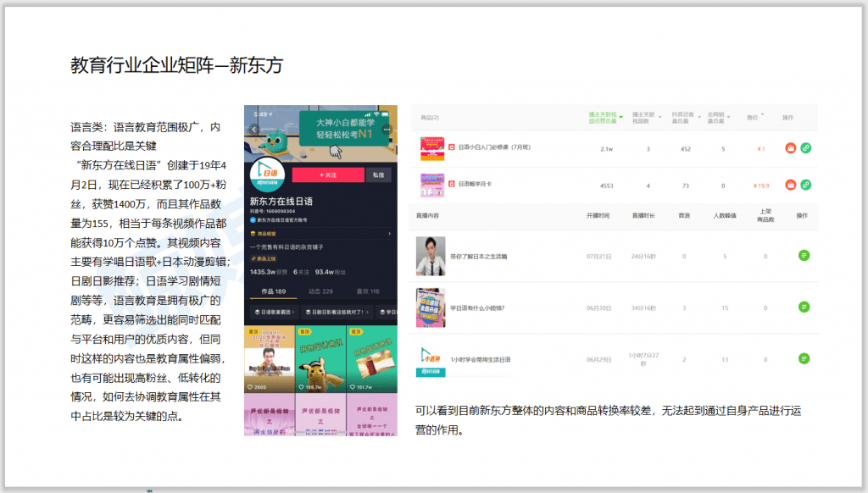This screenshot has height=493, width=868.
Task: Open product title 日语小白入门必修课 (7月班)
Action: coord(494,147)
